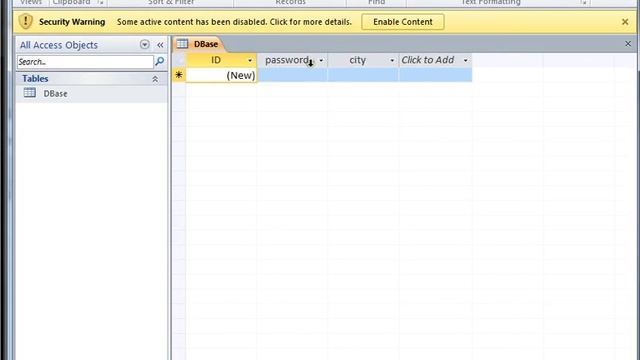Collapse the Tables group
The image size is (640, 360).
click(x=155, y=79)
